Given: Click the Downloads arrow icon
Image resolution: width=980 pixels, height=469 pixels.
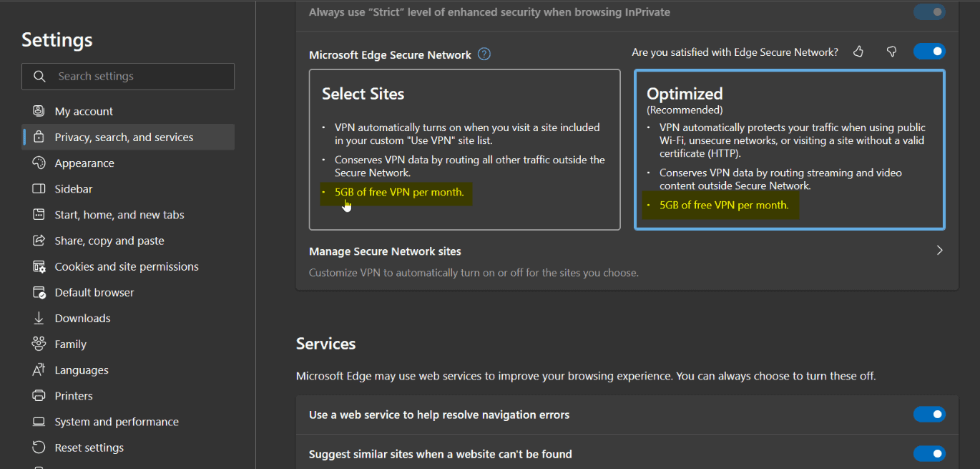Looking at the screenshot, I should pyautogui.click(x=39, y=318).
